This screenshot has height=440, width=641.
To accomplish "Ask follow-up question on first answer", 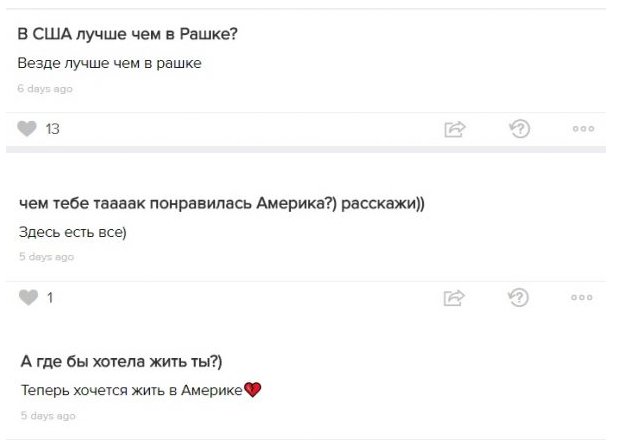I will click(520, 129).
